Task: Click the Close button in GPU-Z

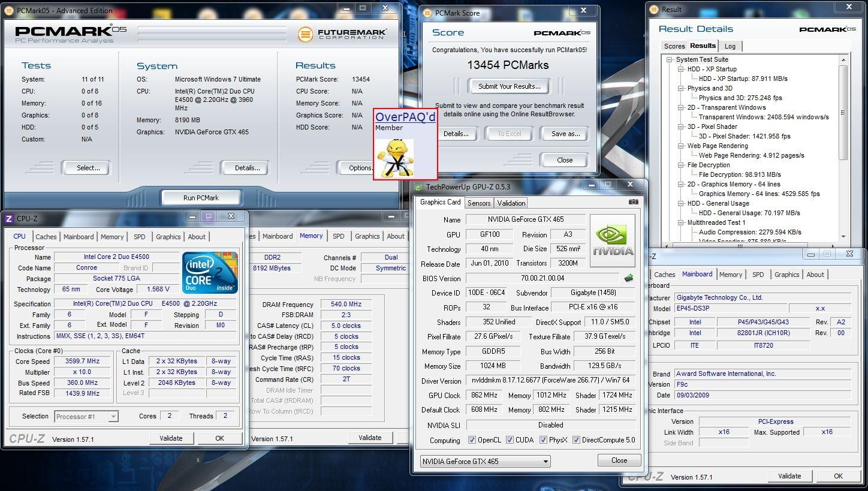Action: (619, 460)
